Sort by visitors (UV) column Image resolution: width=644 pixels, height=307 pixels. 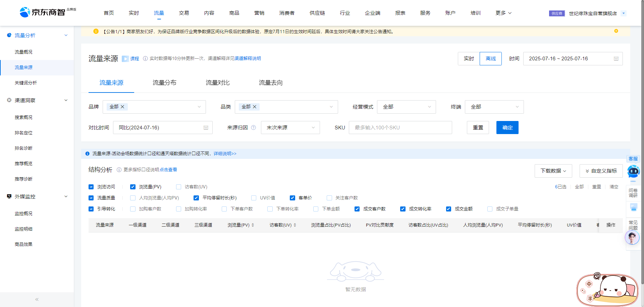click(295, 225)
